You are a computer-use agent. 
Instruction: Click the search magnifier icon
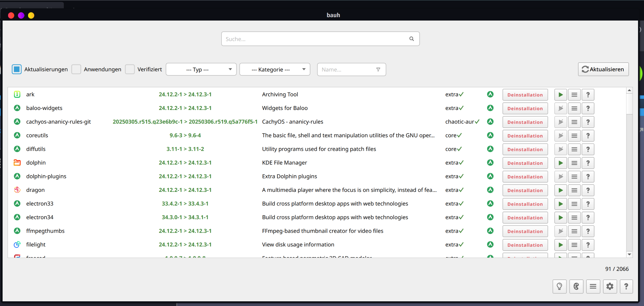point(412,39)
